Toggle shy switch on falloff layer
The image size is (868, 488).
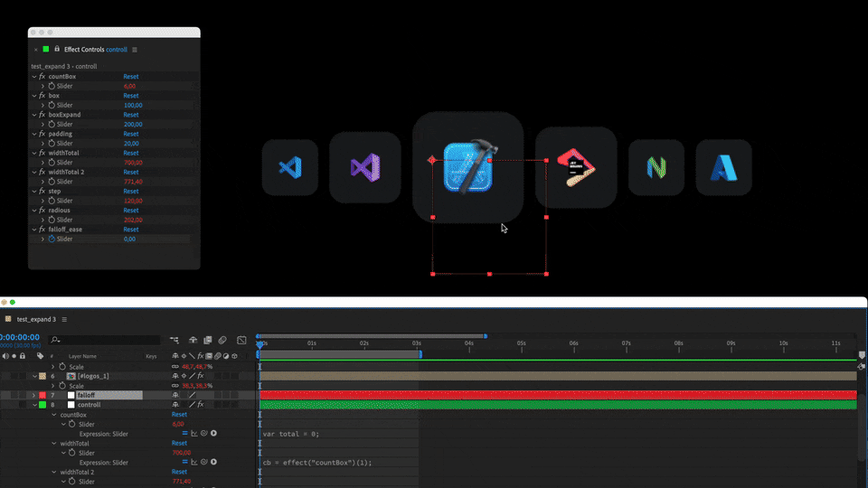[175, 395]
